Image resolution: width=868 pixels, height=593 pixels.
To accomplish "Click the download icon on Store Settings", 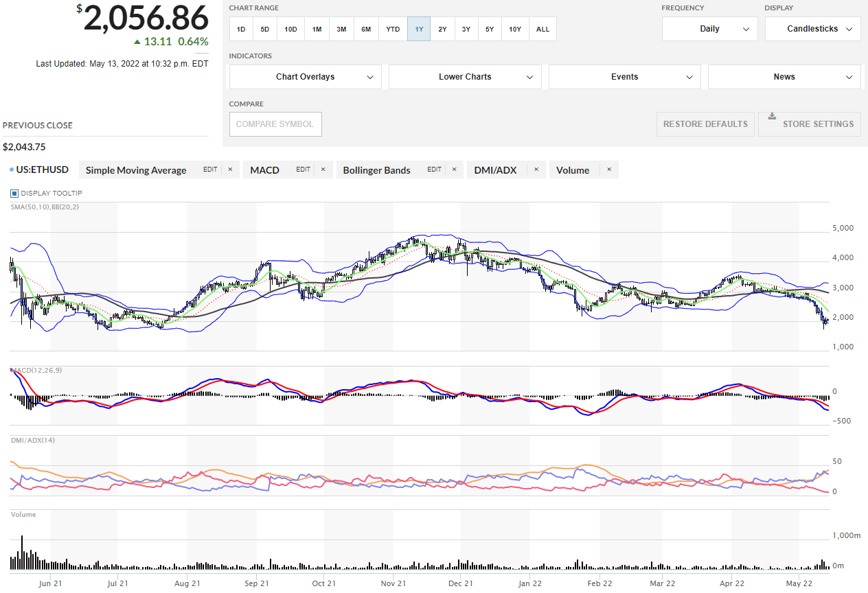I will point(772,116).
